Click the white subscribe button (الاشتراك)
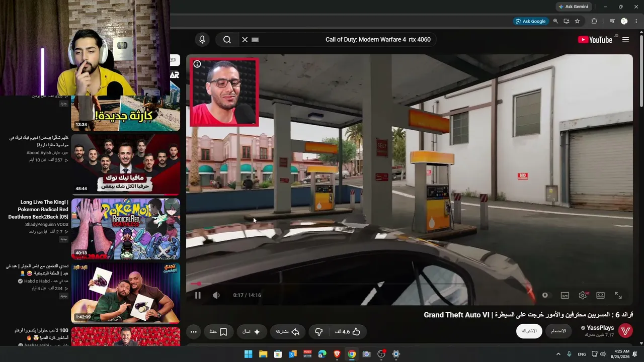 tap(529, 331)
